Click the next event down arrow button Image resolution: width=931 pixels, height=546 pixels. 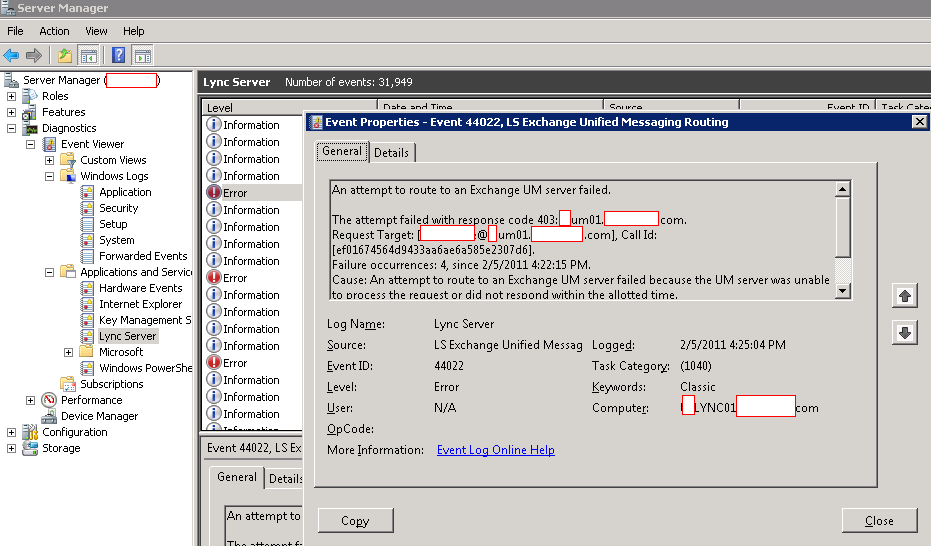905,333
